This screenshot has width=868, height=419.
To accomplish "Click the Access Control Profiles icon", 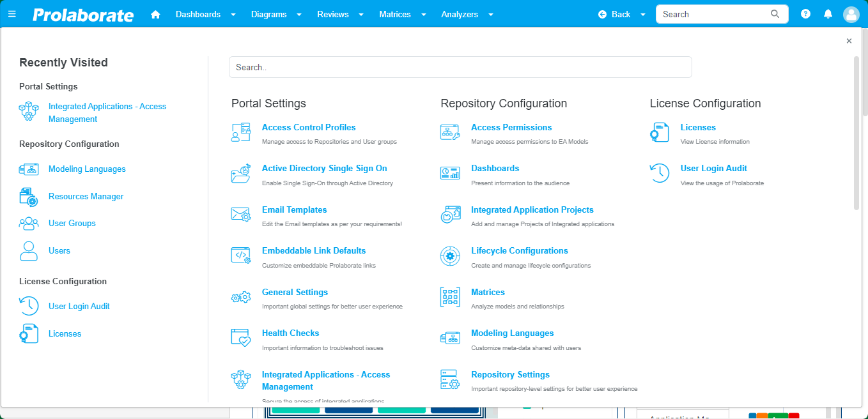I will click(241, 133).
